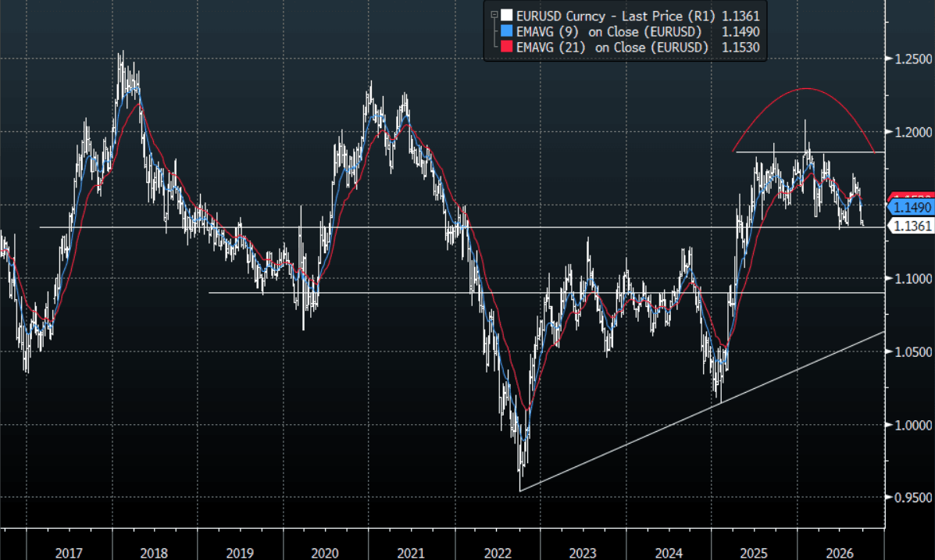Click the white 1.1361 last price tag
This screenshot has height=560, width=935.
pos(910,226)
